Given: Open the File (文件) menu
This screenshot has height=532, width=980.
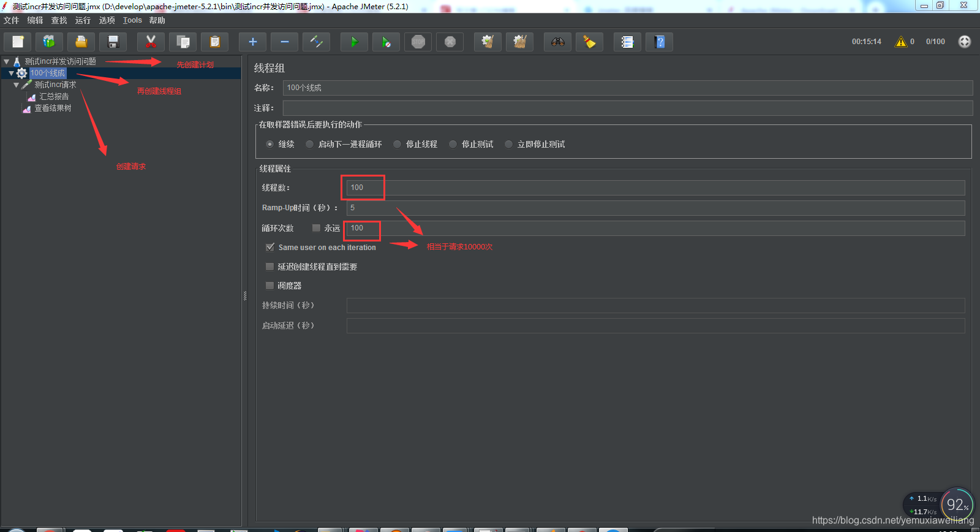Looking at the screenshot, I should click(11, 20).
